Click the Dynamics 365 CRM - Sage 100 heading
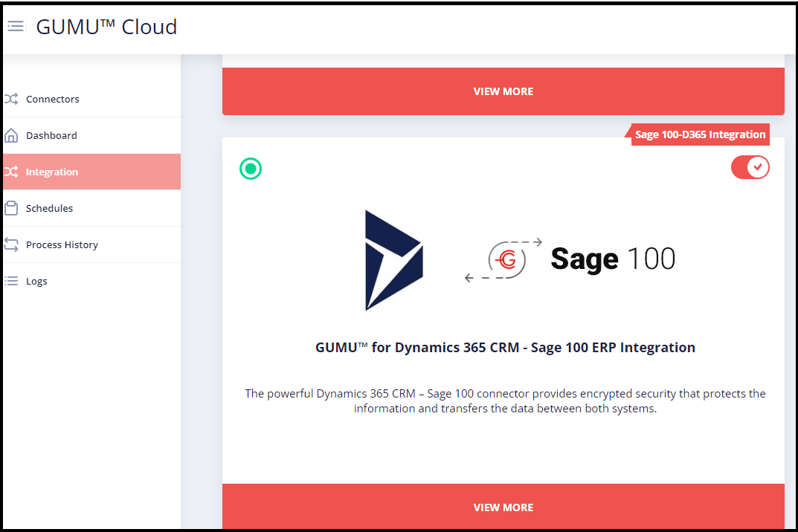Image resolution: width=798 pixels, height=532 pixels. coord(503,347)
